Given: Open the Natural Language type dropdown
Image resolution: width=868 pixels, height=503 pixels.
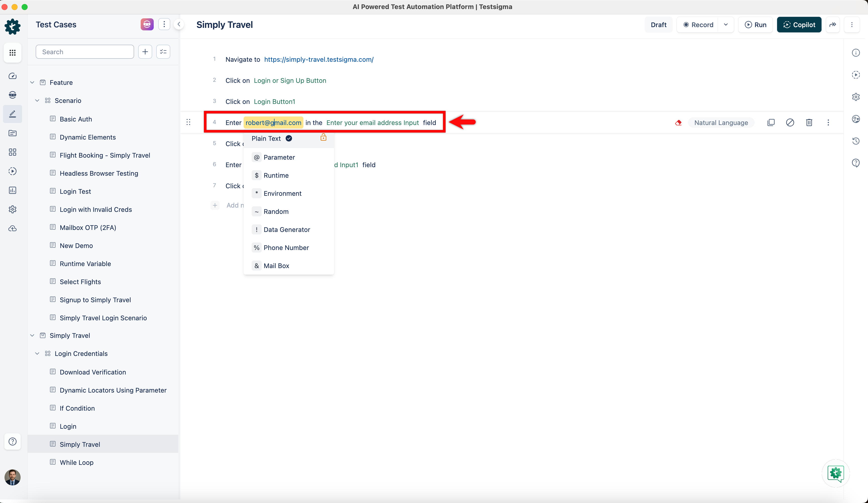Looking at the screenshot, I should click(x=721, y=122).
